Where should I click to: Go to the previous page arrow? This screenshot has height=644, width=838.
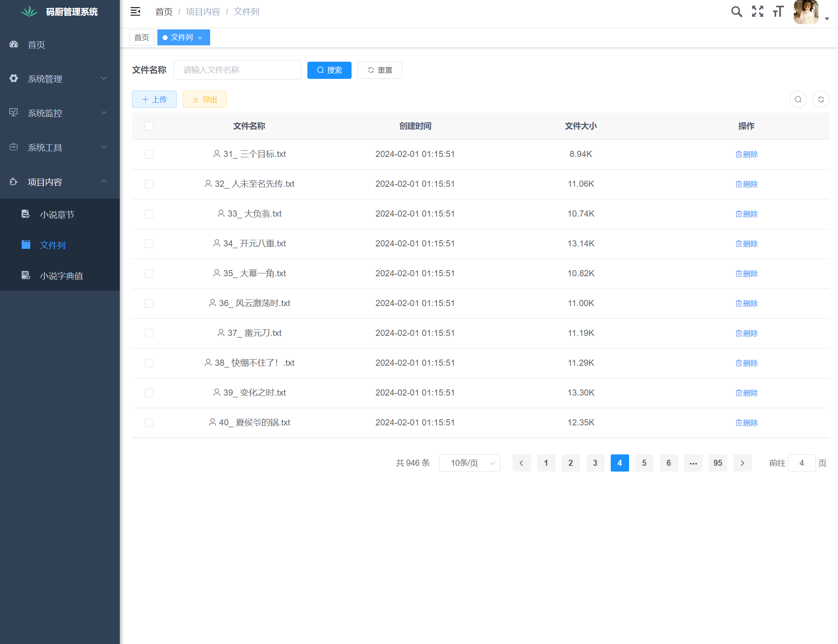(522, 463)
